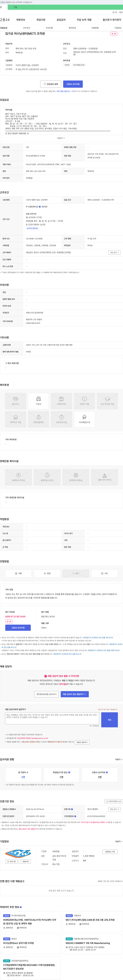Viewport: 123px width, 980px height.
Task: Switch to the 근무조건 tab
Action: 27,28
